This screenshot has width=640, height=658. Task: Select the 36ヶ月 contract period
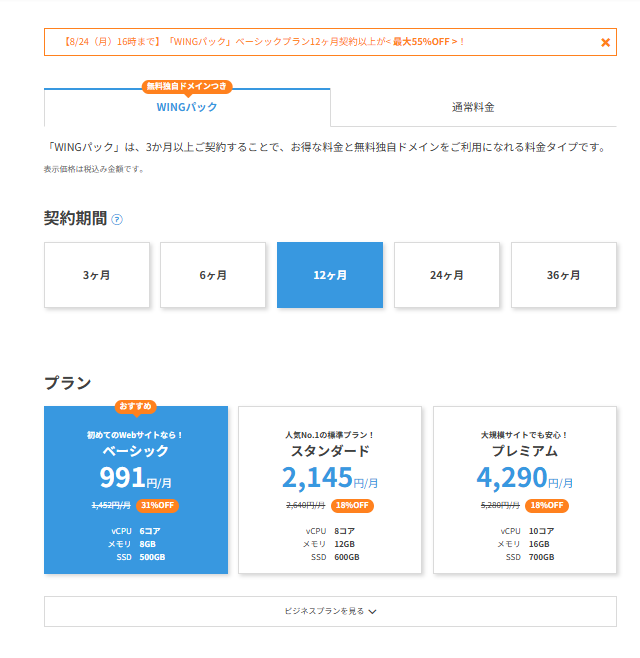point(564,275)
